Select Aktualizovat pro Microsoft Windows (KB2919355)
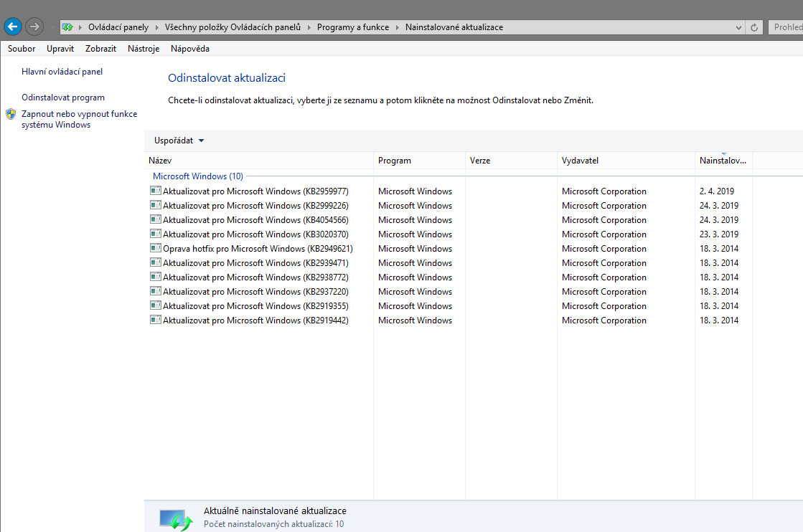Image resolution: width=803 pixels, height=532 pixels. click(255, 305)
